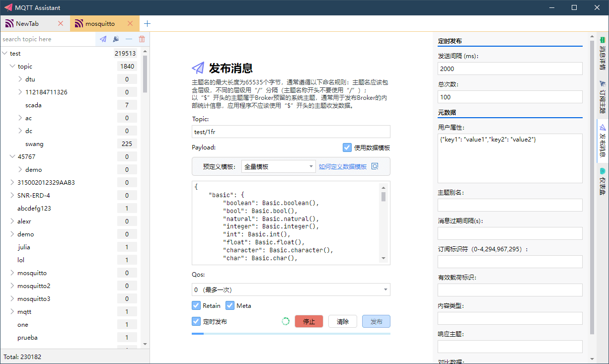Screen dimensions: 609x364
Task: Click the 如何定义数据模板 help link
Action: pos(343,166)
